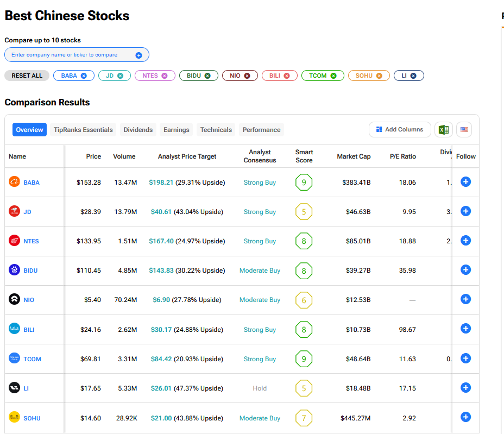Open the US flag market selector
The height and width of the screenshot is (434, 504).
464,130
